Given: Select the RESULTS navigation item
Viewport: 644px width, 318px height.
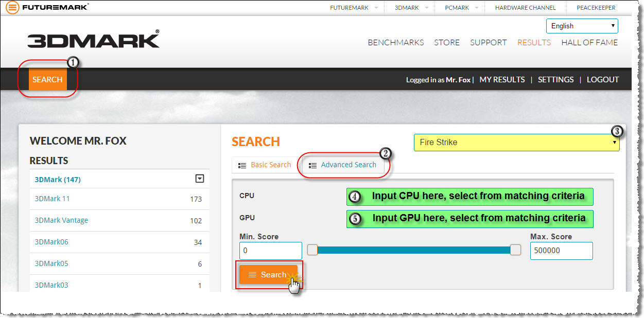Looking at the screenshot, I should [534, 43].
